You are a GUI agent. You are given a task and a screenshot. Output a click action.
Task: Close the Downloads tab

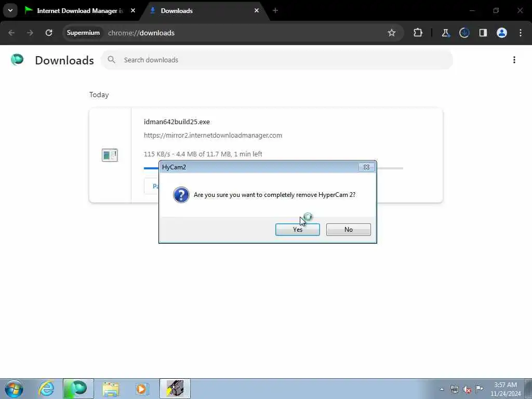click(257, 10)
